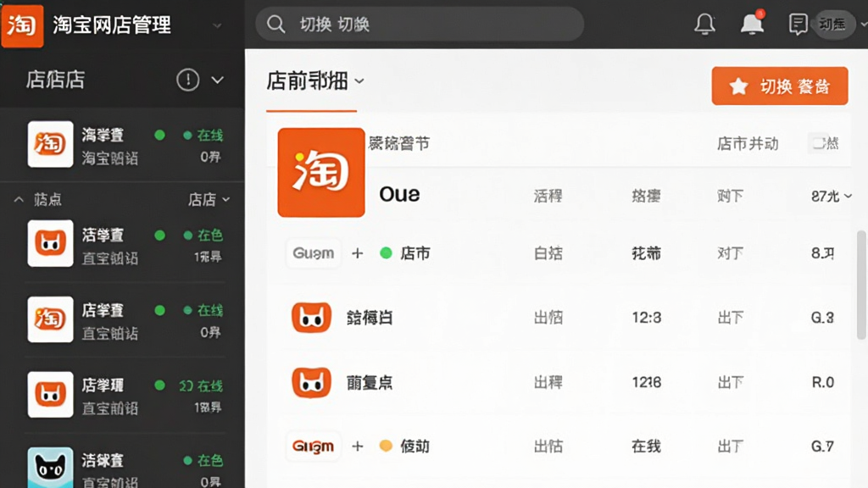
Task: Click the 焙懔 column header
Action: (646, 196)
